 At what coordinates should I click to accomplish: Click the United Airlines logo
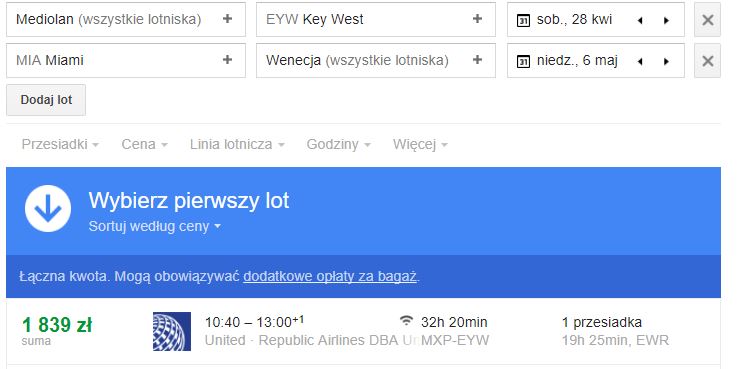(x=172, y=331)
